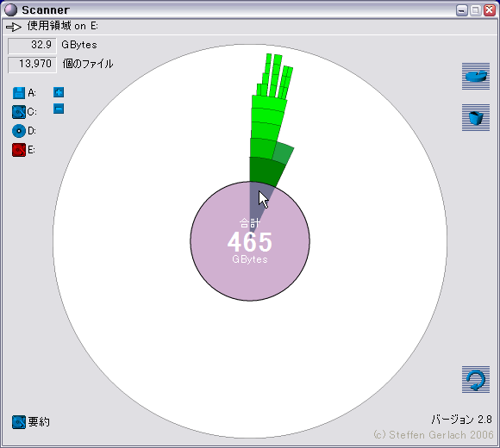Image resolution: width=500 pixels, height=448 pixels.
Task: Select the red E: drive icon
Action: pyautogui.click(x=19, y=150)
